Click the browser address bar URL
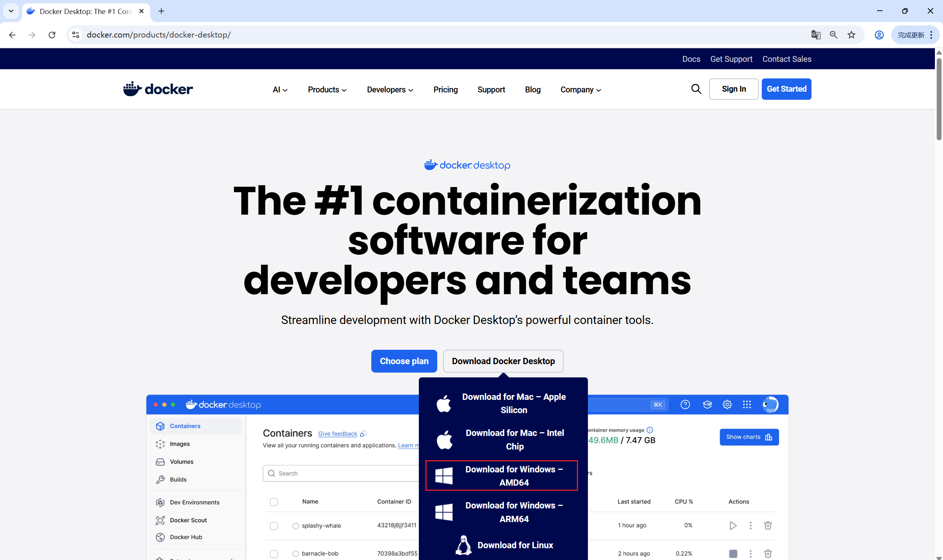The image size is (943, 560). [158, 35]
